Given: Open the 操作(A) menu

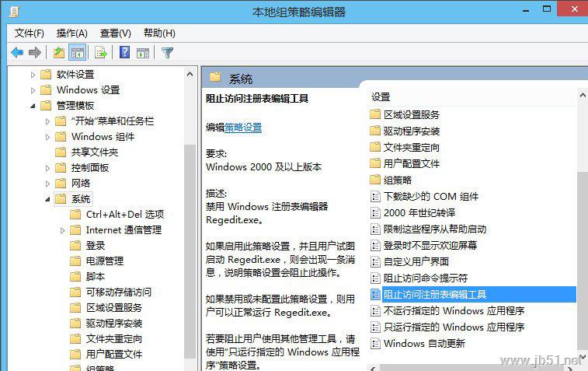Looking at the screenshot, I should (71, 33).
